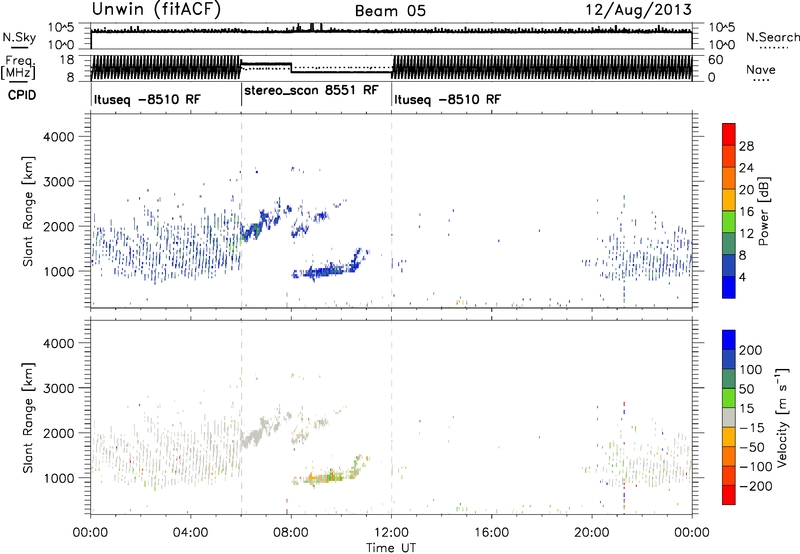The height and width of the screenshot is (554, 800).
Task: Click the '04:00' time axis tick label
Action: point(191,533)
